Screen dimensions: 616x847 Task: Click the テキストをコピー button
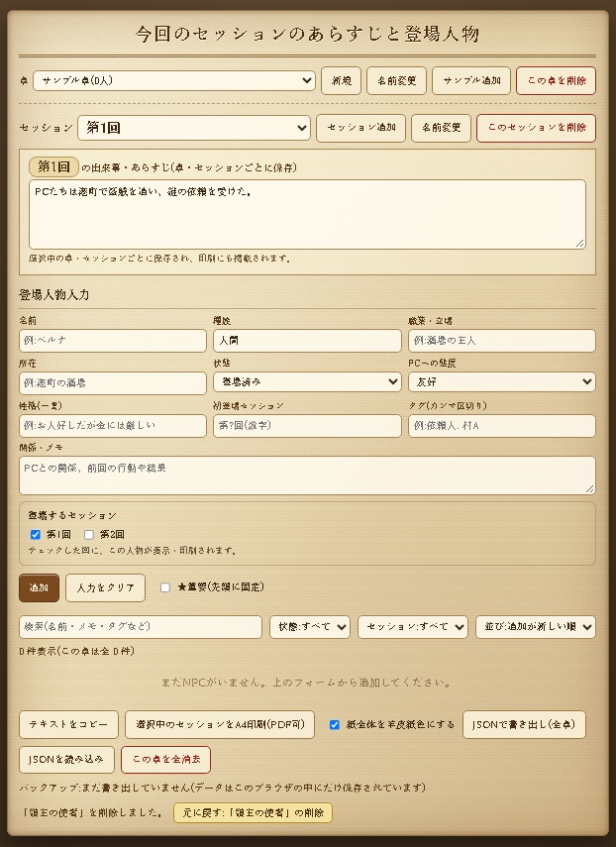coord(68,725)
